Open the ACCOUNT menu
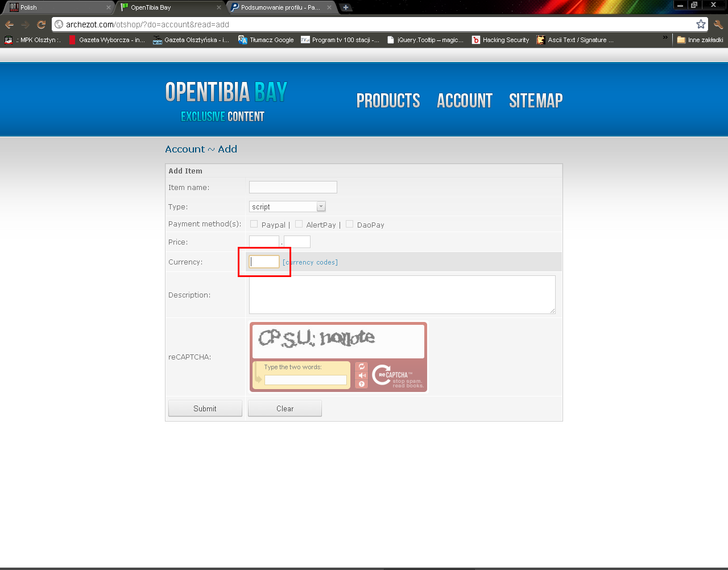The height and width of the screenshot is (570, 728). [x=465, y=101]
